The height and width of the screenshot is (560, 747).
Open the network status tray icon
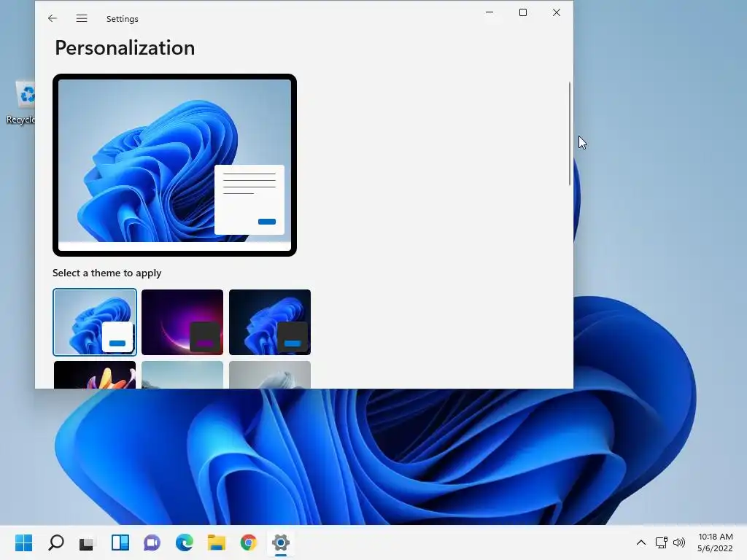(661, 542)
